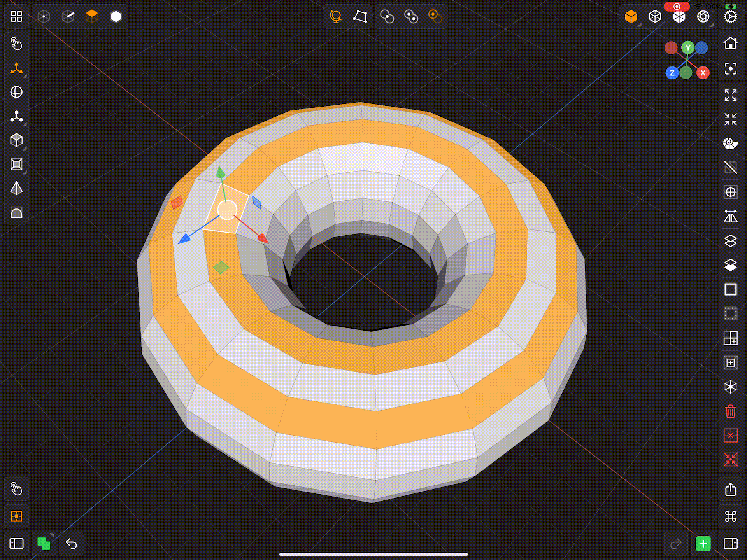This screenshot has width=747, height=560.
Task: Click the green Y-axis gizmo arrow
Action: pos(221,172)
